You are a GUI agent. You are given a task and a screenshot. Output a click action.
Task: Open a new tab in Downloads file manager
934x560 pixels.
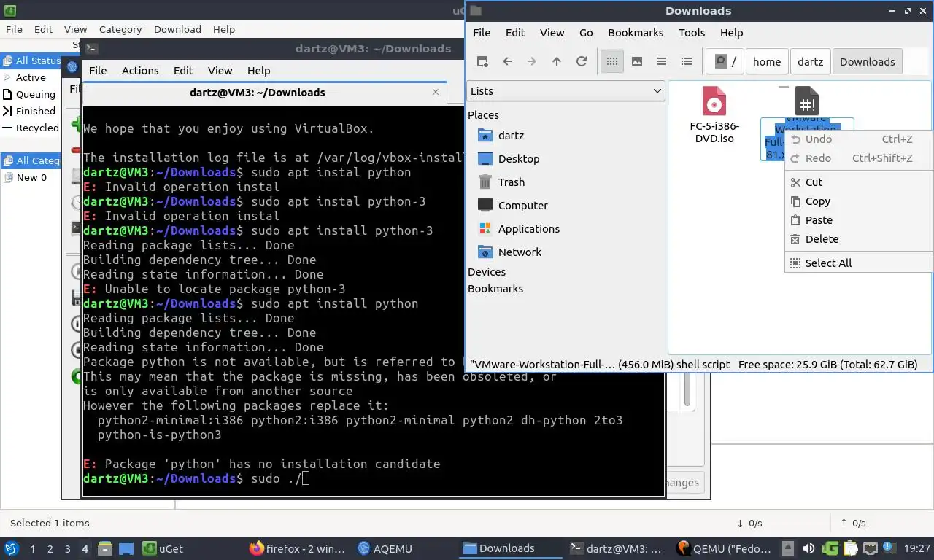(x=482, y=61)
